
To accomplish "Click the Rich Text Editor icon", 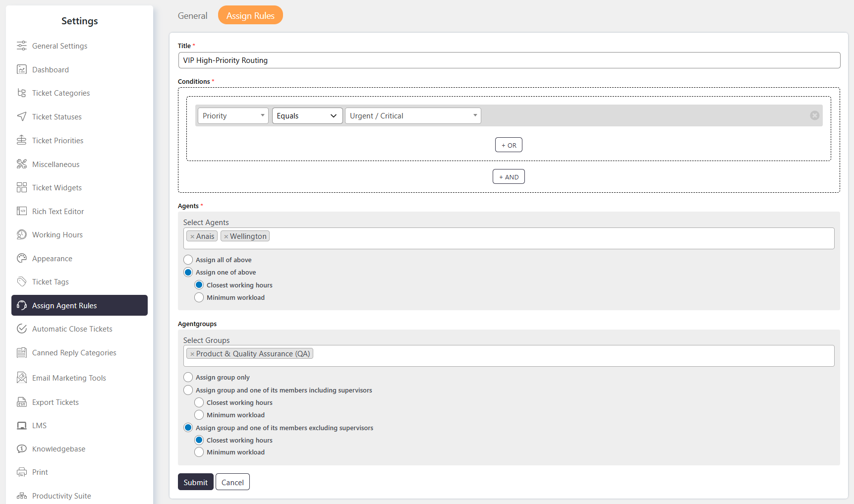I will pyautogui.click(x=22, y=211).
